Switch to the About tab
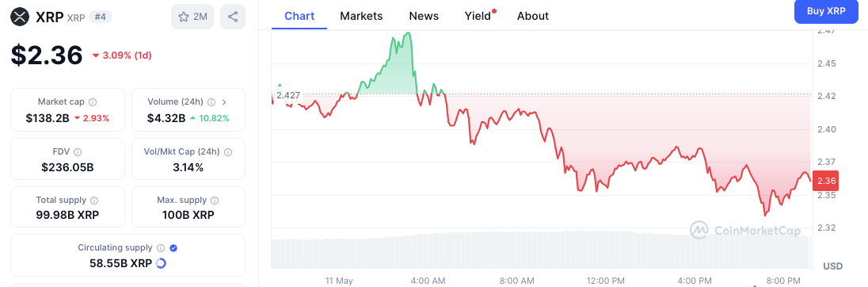This screenshot has height=287, width=868. coord(532,16)
